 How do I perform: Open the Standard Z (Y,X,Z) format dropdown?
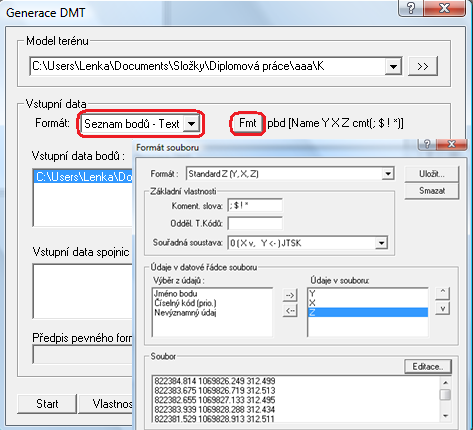tap(388, 174)
